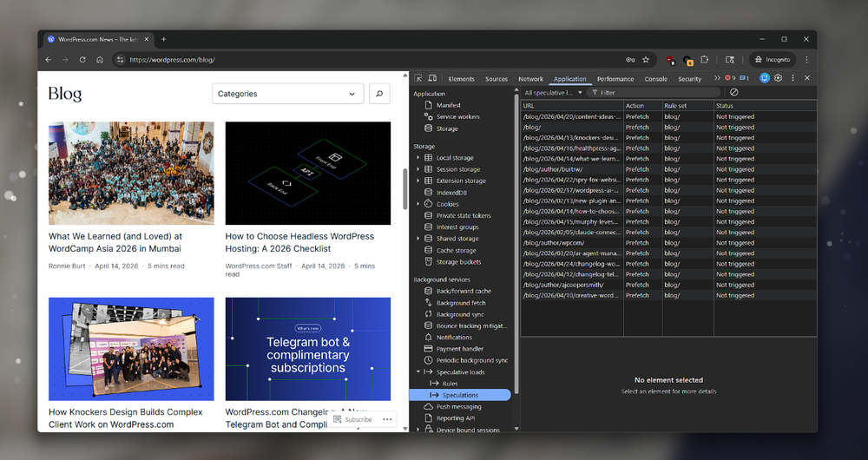Screen dimensions: 868x460
Task: Focus the speculations Filter field
Action: pos(654,93)
